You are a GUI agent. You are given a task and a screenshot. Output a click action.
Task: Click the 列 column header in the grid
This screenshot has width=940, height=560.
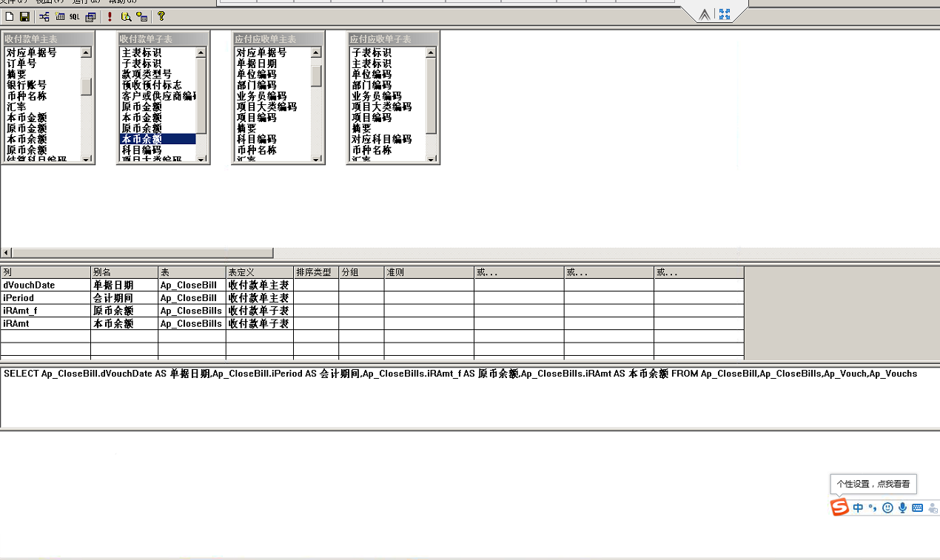[45, 272]
